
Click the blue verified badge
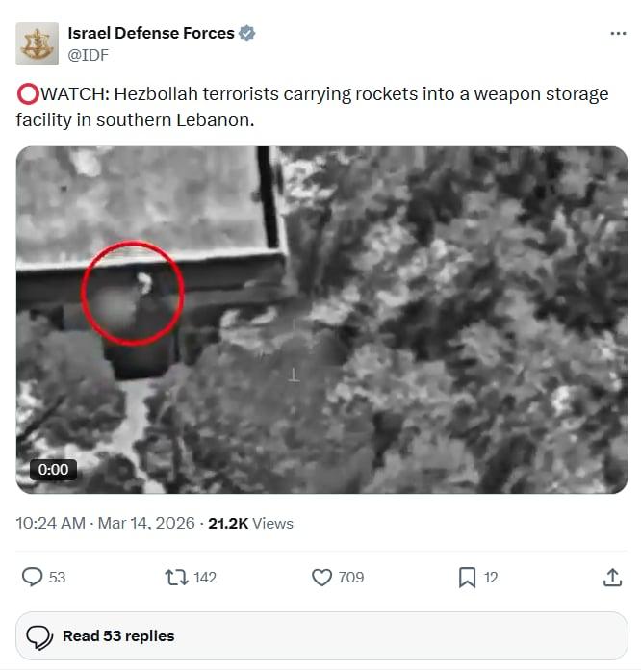click(x=247, y=34)
